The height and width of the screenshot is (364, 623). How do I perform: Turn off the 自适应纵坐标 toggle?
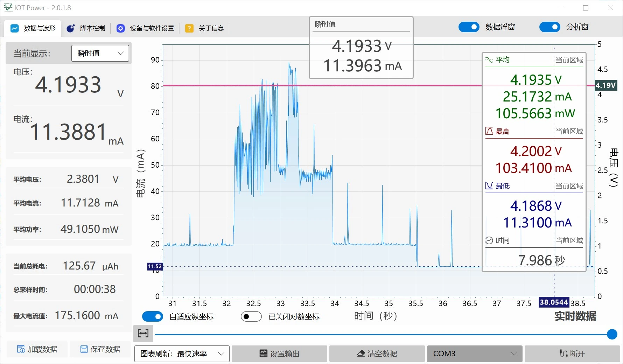tap(152, 316)
